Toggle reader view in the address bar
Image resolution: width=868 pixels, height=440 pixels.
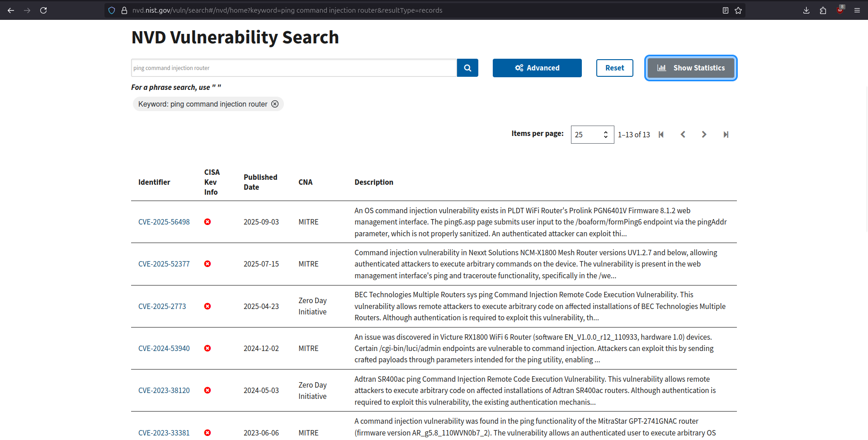pos(726,10)
